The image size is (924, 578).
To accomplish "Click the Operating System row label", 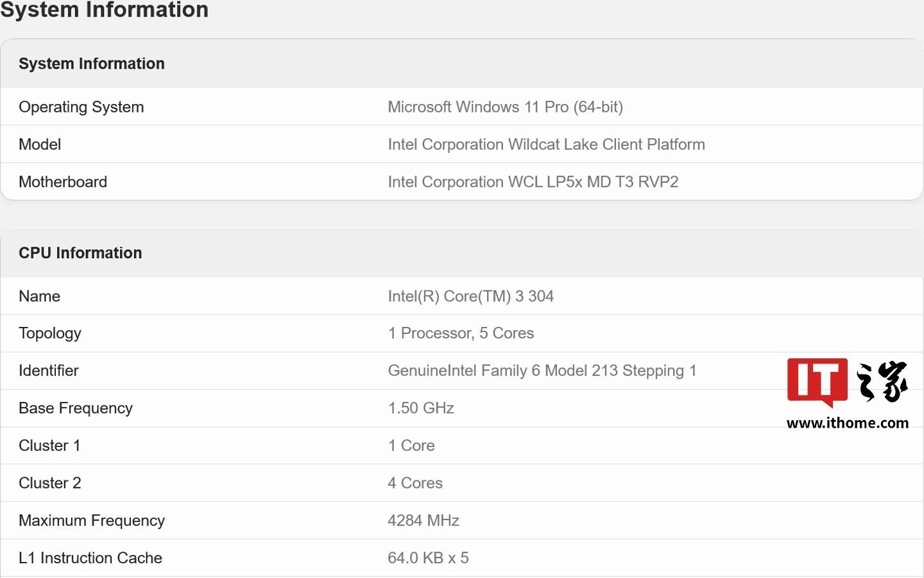I will click(81, 107).
